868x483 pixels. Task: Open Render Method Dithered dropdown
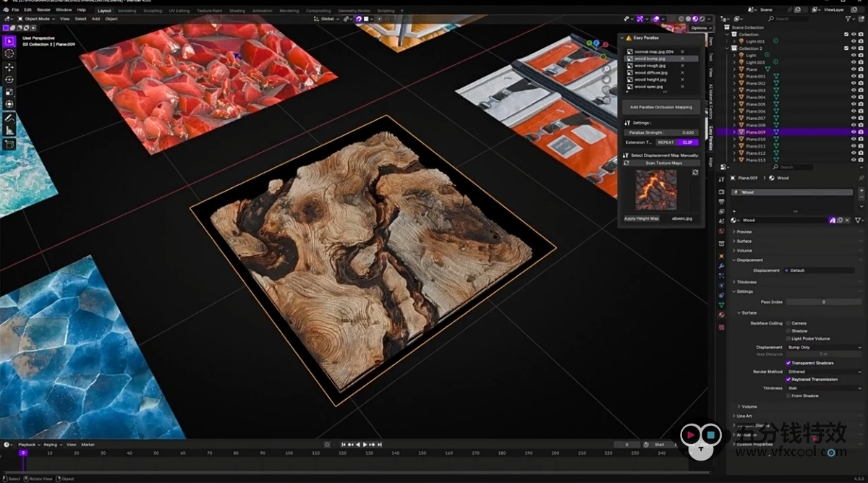click(x=824, y=372)
